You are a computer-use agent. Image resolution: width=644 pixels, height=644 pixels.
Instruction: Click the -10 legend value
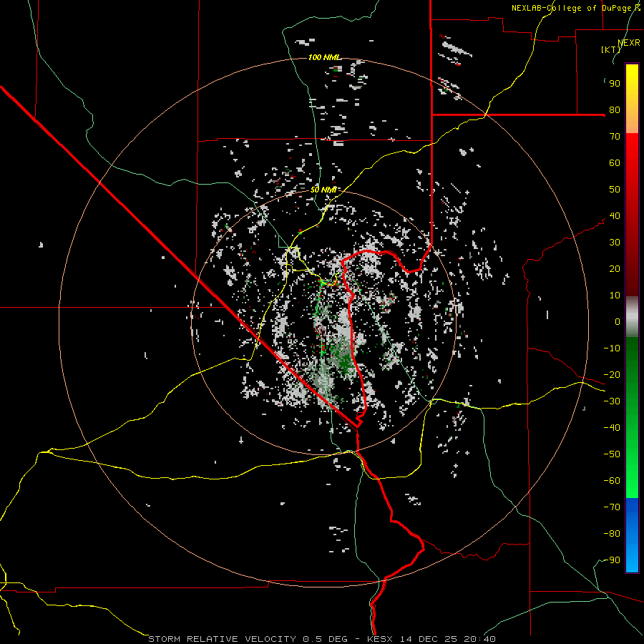click(x=612, y=348)
